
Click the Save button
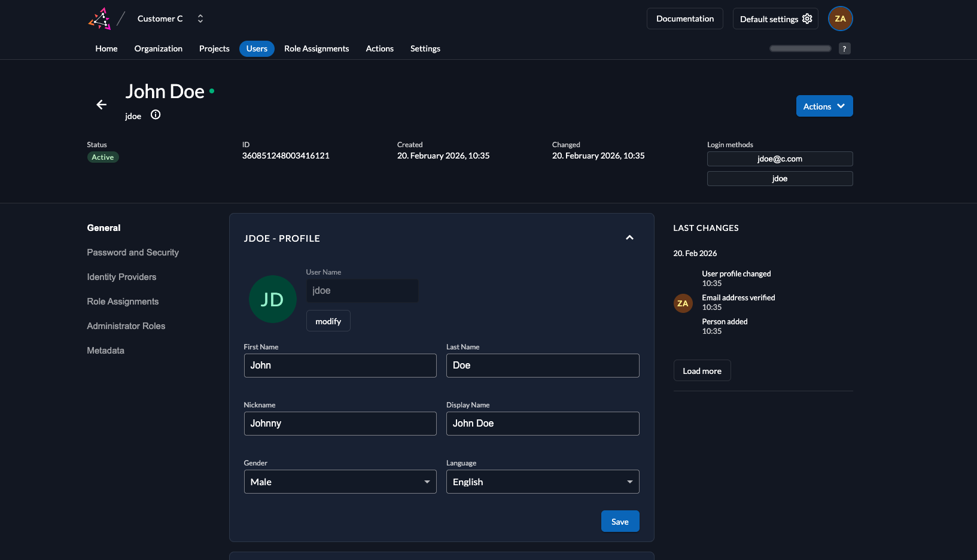pyautogui.click(x=620, y=521)
